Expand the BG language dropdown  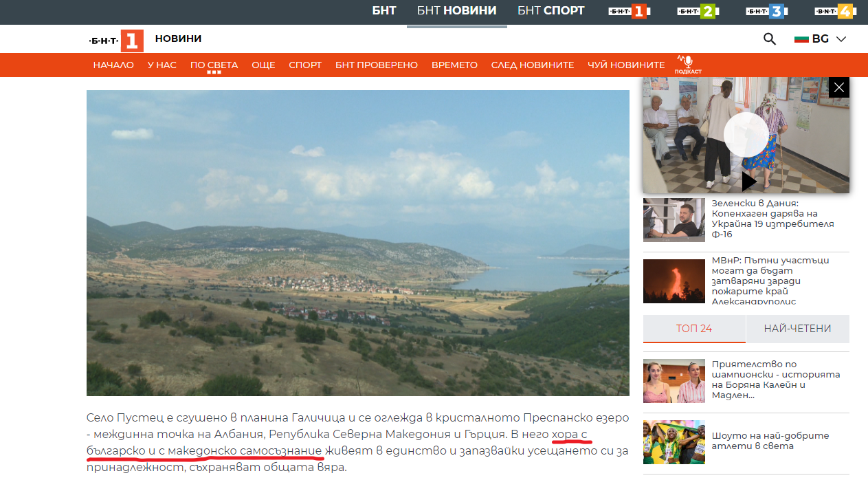pos(820,39)
